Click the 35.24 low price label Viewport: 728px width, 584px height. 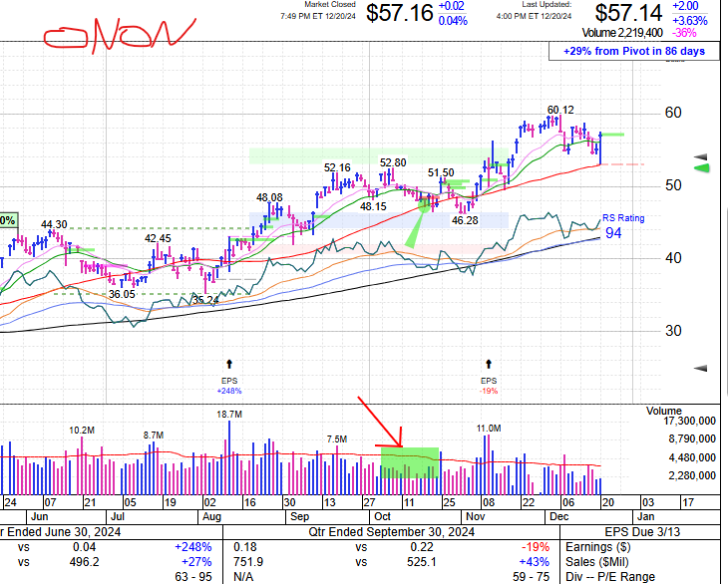[x=205, y=300]
